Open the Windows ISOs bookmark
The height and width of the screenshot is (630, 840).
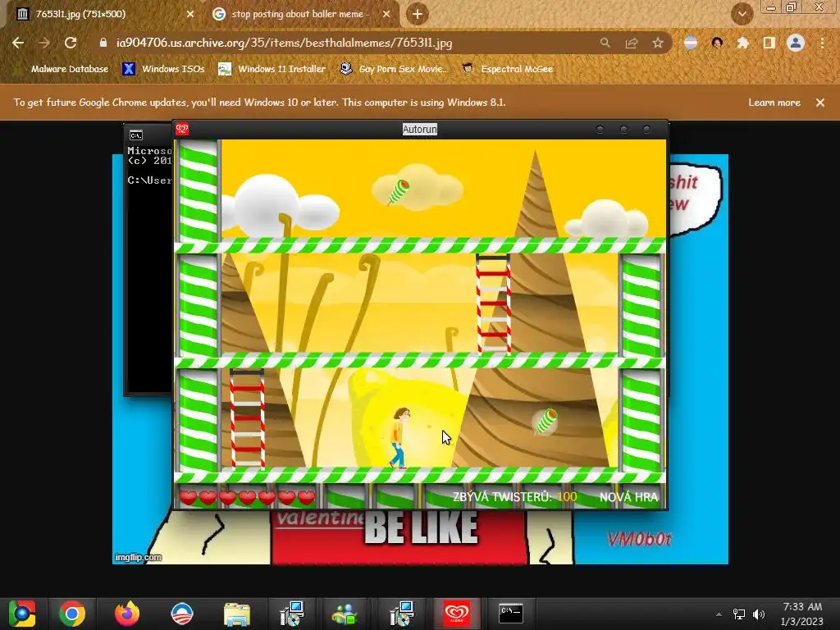point(163,69)
